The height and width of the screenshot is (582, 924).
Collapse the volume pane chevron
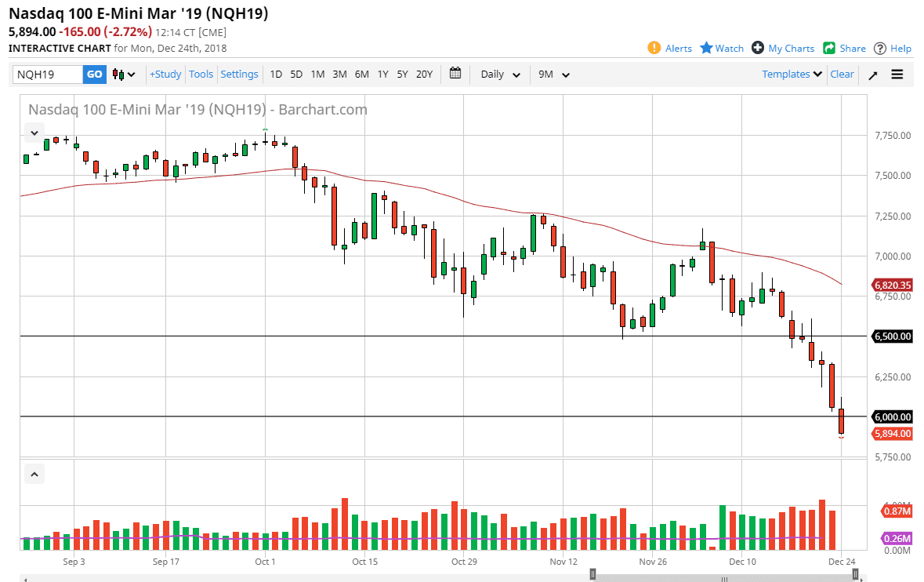tap(34, 473)
